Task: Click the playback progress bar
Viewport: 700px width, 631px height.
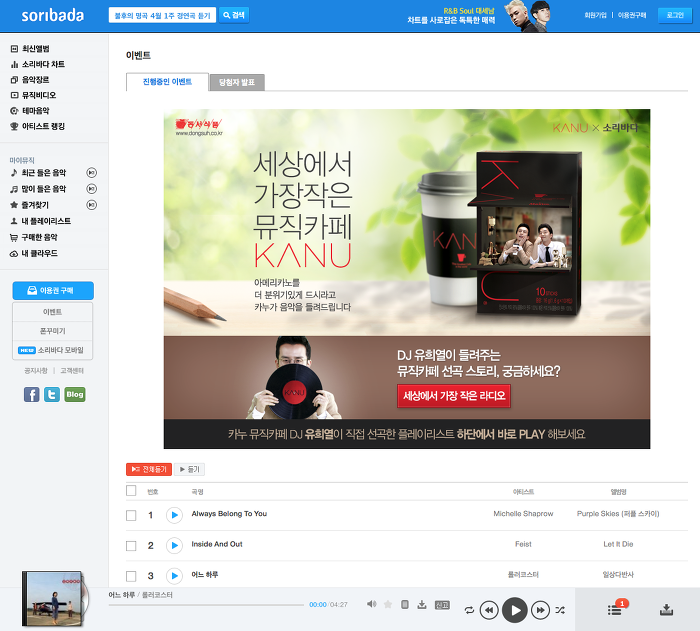Action: pos(206,605)
